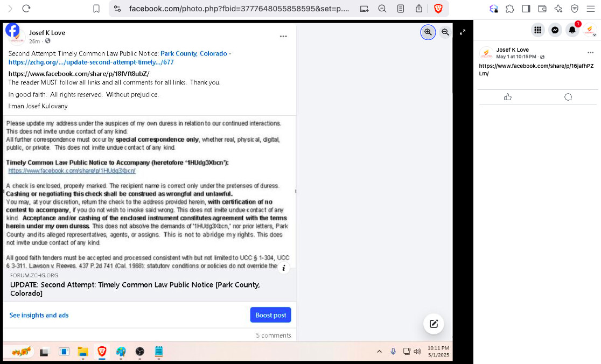
Task: Open Facebook notifications bell
Action: 572,30
